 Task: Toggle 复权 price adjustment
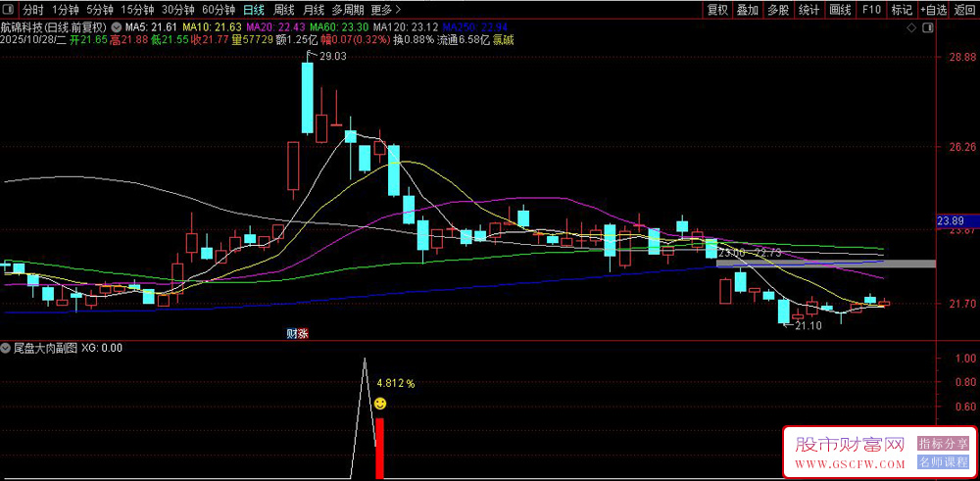(x=717, y=10)
